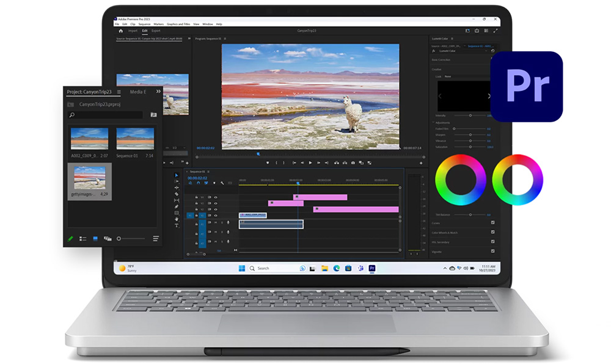611x364 pixels.
Task: Toggle Color Wheels & Match checkbox
Action: [492, 232]
